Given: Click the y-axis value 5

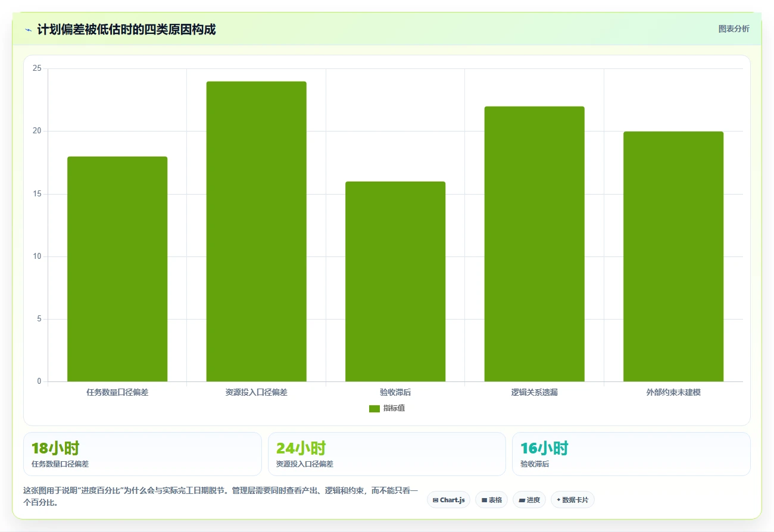Looking at the screenshot, I should point(39,319).
